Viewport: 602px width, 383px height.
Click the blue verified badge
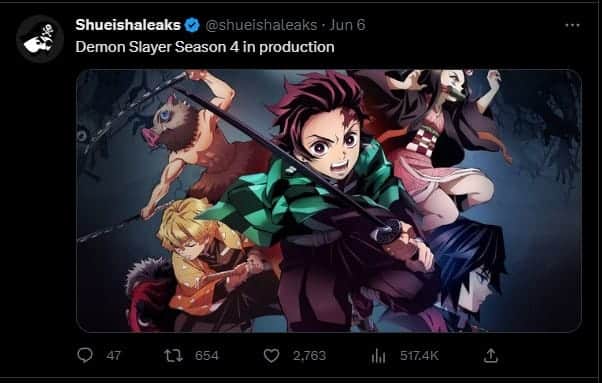coord(192,25)
